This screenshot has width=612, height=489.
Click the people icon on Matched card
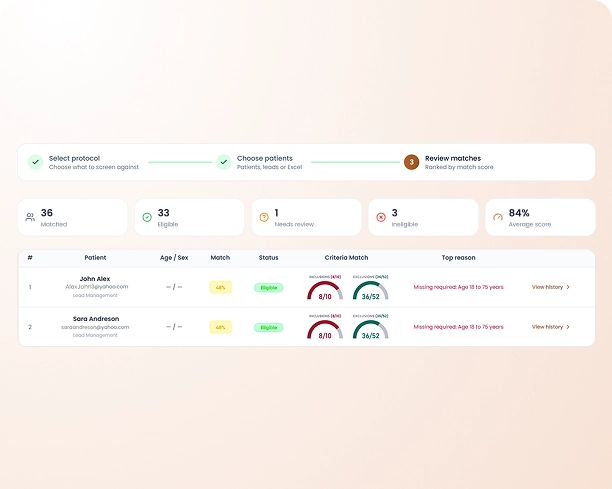[30, 217]
